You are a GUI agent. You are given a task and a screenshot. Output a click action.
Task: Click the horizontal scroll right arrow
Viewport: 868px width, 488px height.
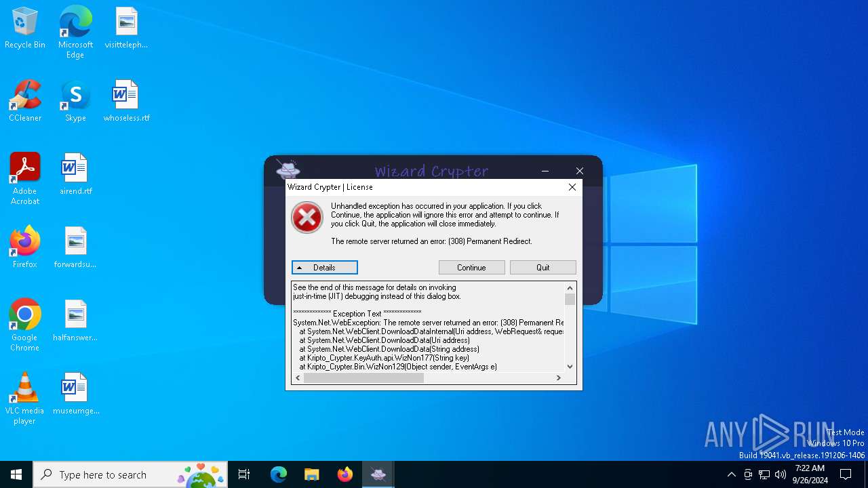pos(559,378)
